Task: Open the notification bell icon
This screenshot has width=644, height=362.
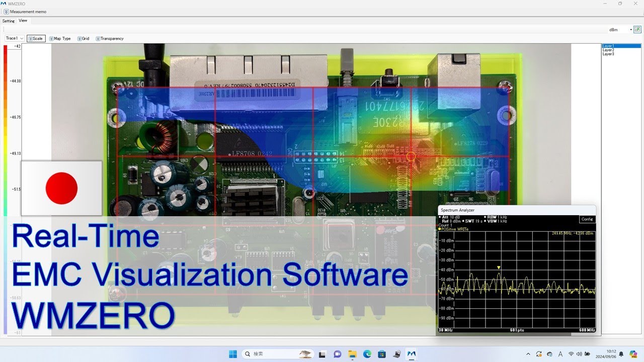Action: (x=621, y=354)
